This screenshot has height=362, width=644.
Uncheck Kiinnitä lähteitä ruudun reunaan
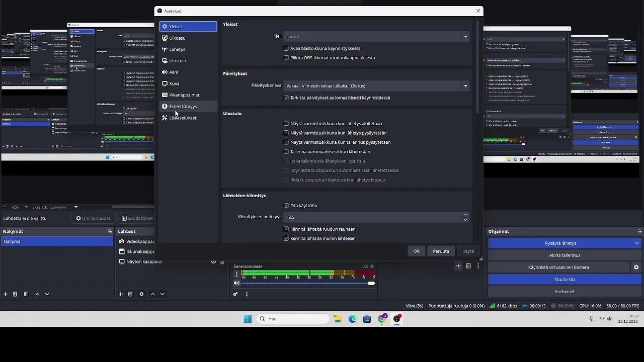point(286,229)
